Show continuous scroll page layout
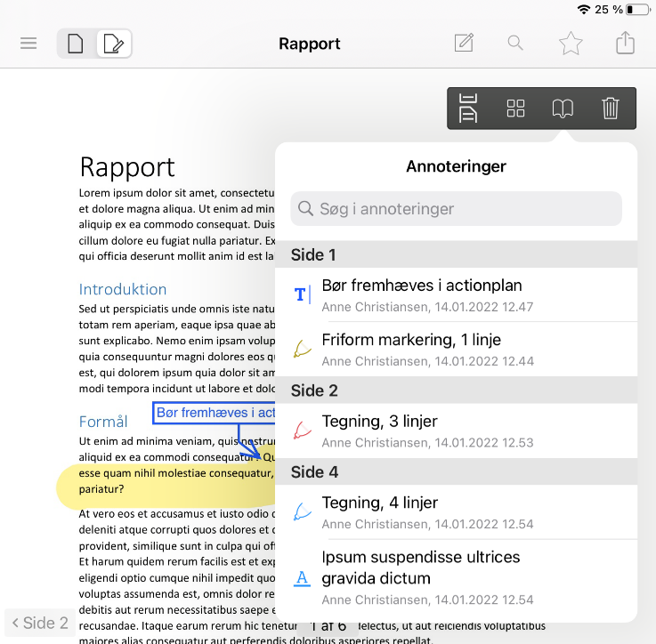The image size is (656, 644). pos(468,109)
